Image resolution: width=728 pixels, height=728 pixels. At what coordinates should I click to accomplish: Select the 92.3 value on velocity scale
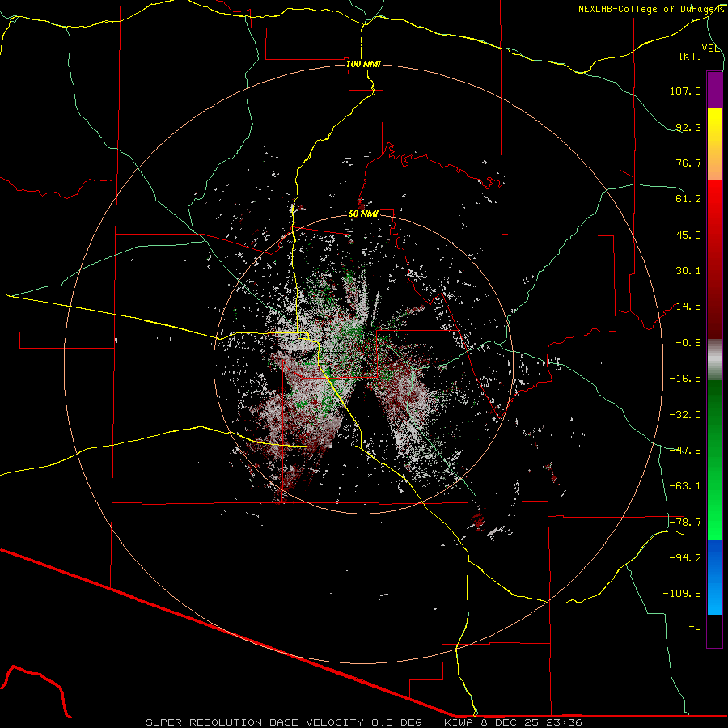688,127
